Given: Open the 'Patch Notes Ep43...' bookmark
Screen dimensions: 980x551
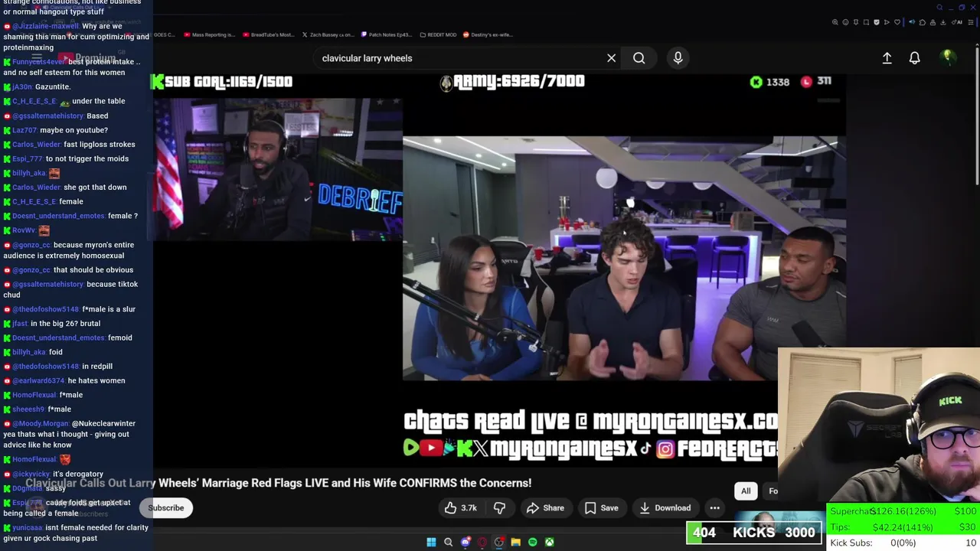Looking at the screenshot, I should pos(387,34).
